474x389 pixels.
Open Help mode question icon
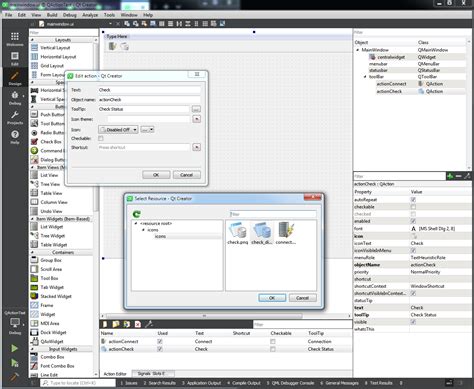(15, 137)
